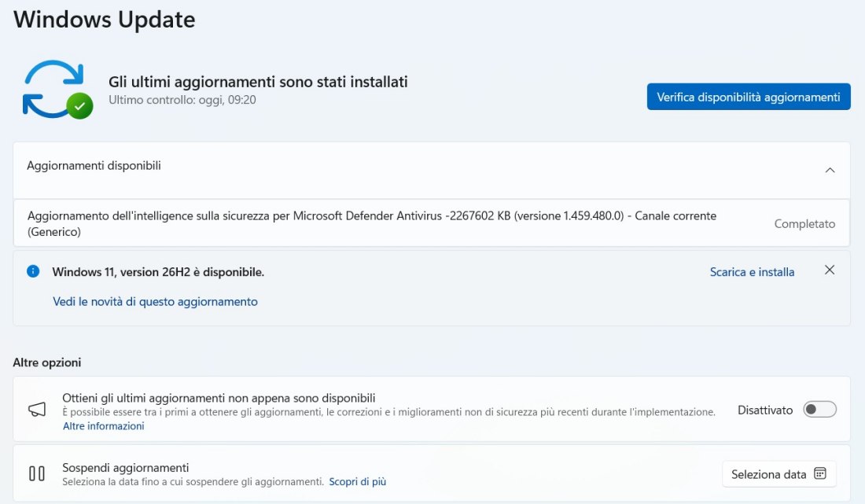Click Verifica disponibilità aggiornamenti button
Viewport: 865px width, 504px height.
[x=749, y=97]
